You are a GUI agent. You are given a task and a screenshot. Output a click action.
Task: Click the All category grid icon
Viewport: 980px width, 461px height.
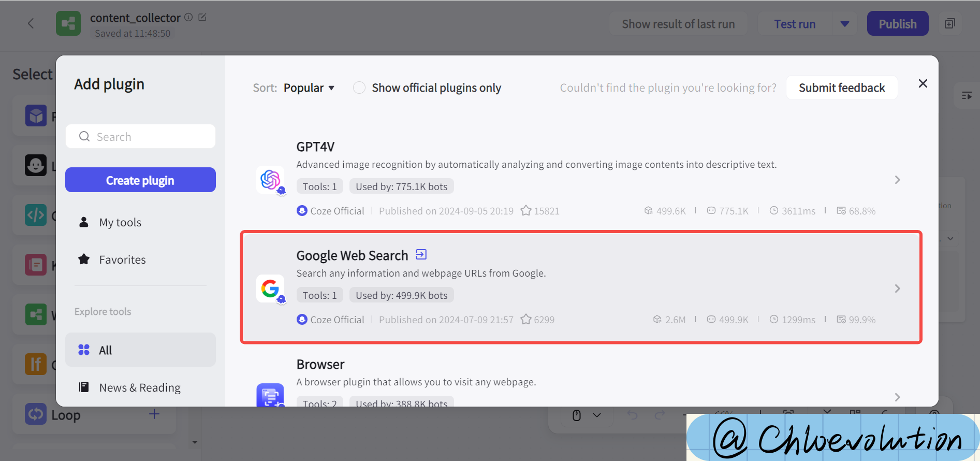(84, 350)
